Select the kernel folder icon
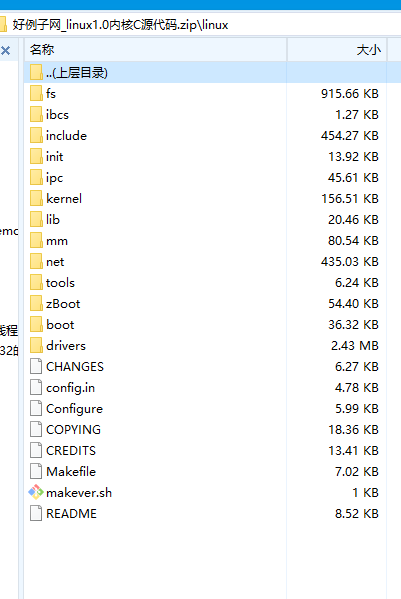 pyautogui.click(x=36, y=198)
